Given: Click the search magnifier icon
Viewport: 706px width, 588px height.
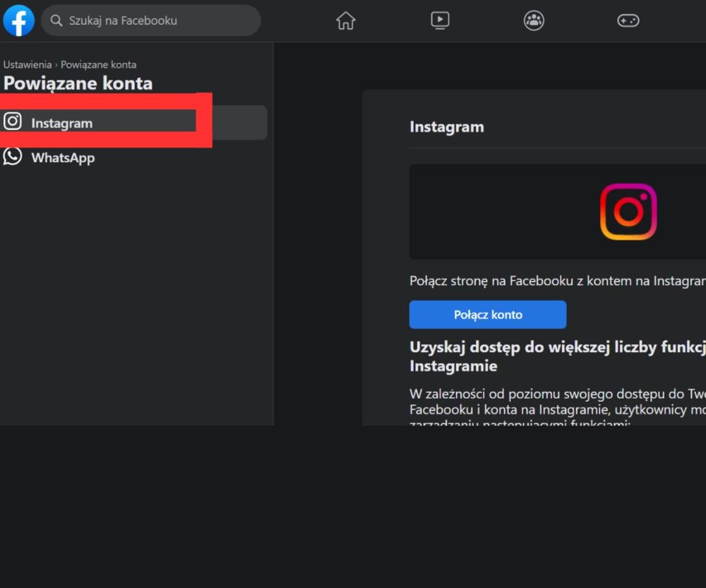Looking at the screenshot, I should [56, 20].
